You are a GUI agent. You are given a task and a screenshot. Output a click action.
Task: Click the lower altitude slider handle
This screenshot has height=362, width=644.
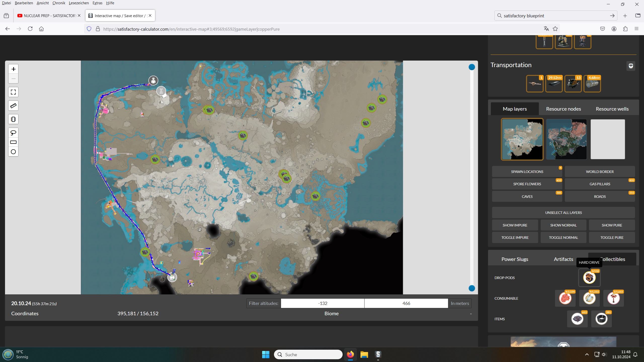point(472,288)
